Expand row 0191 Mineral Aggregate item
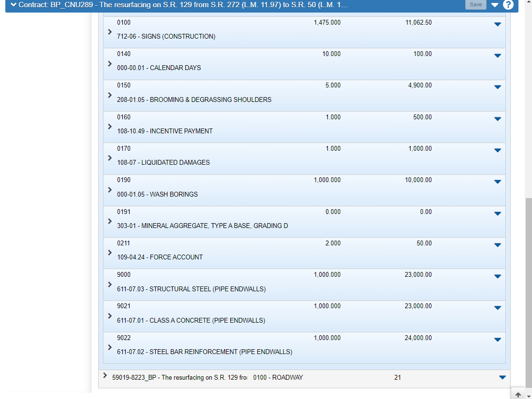 [110, 221]
